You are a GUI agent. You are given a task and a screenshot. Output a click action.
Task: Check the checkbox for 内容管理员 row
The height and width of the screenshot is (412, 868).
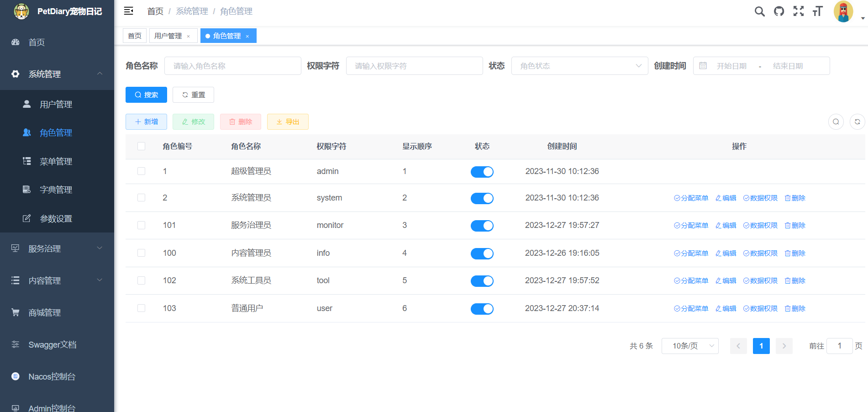click(x=142, y=253)
